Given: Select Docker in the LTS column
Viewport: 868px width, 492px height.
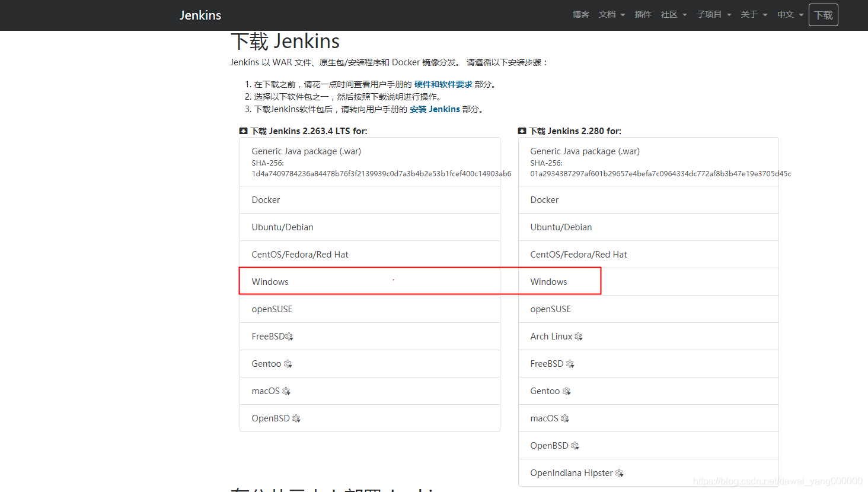Looking at the screenshot, I should [370, 200].
